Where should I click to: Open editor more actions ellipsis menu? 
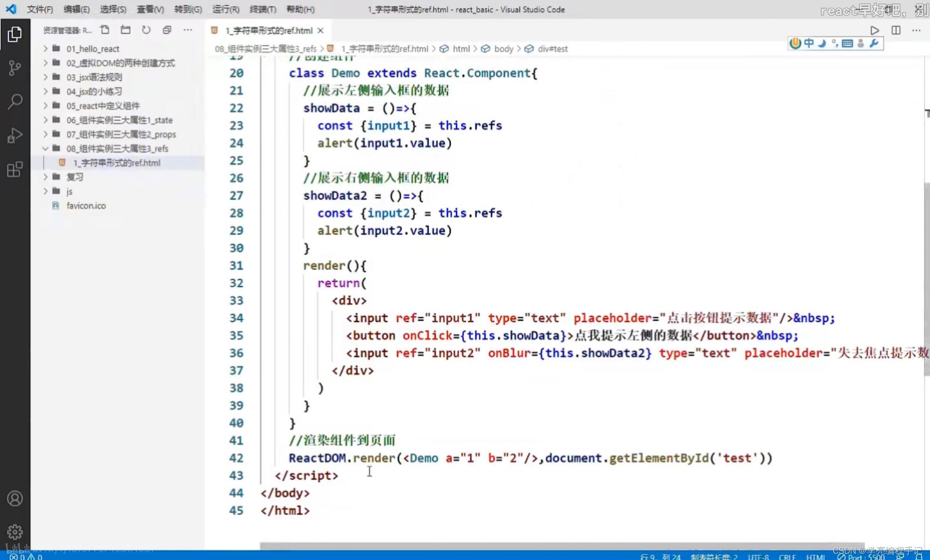916,30
